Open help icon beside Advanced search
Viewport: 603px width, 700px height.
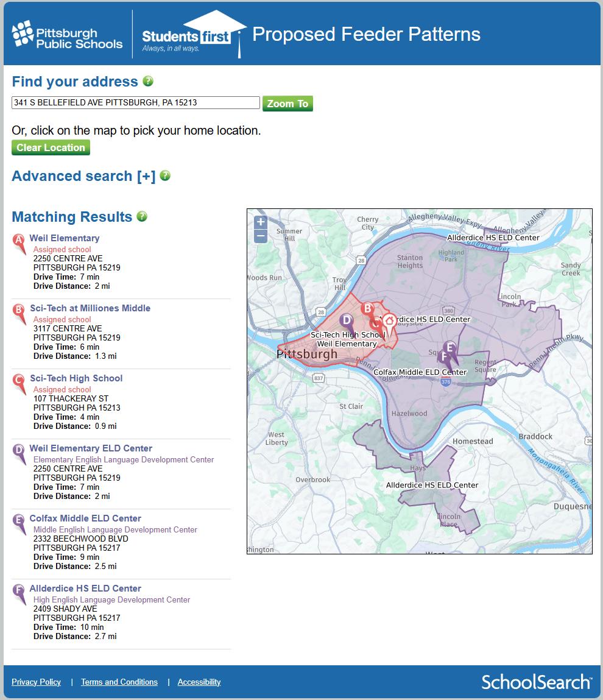[165, 175]
